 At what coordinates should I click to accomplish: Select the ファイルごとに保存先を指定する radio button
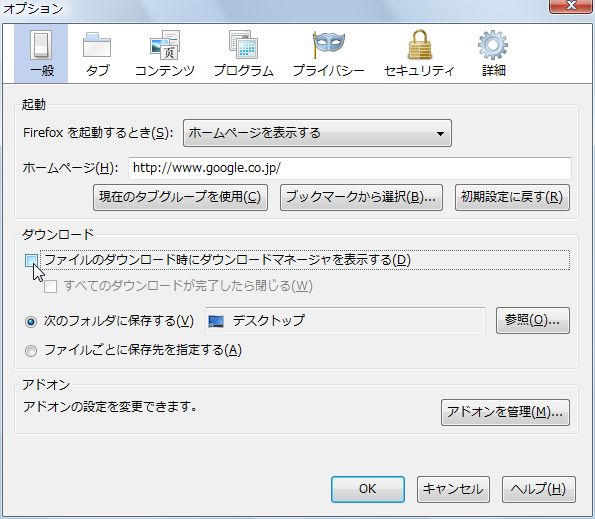[x=31, y=351]
